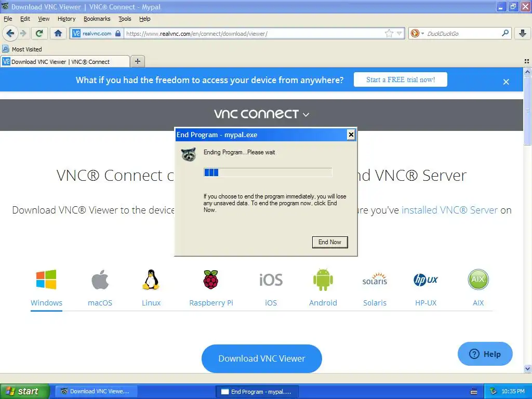The image size is (532, 399).
Task: Click the padlock site security icon
Action: (118, 33)
